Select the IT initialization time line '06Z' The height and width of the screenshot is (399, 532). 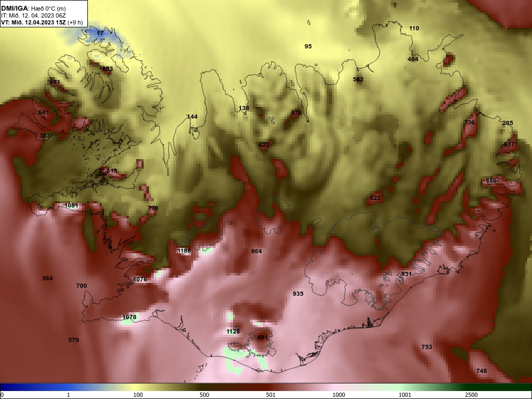tap(33, 15)
